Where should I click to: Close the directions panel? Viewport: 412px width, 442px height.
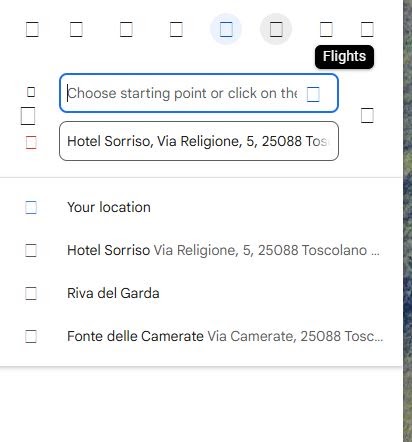[367, 29]
